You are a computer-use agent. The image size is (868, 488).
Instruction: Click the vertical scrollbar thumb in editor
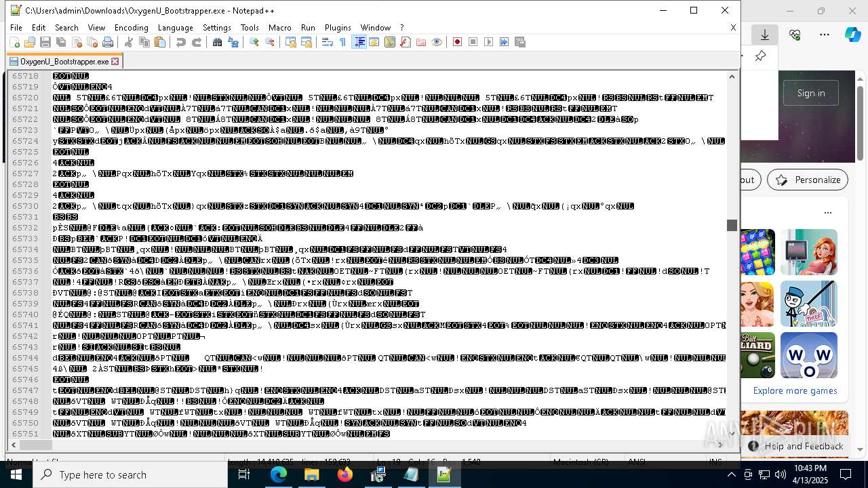[732, 225]
